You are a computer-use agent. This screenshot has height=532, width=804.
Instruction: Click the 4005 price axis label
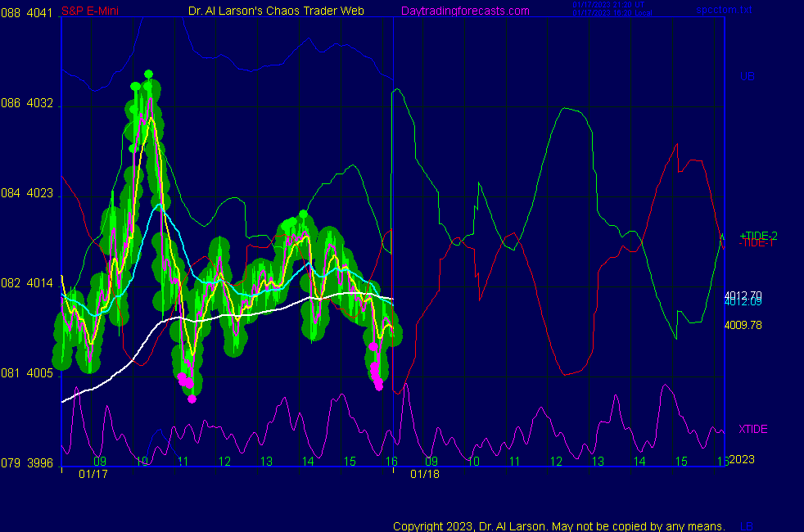[x=40, y=373]
